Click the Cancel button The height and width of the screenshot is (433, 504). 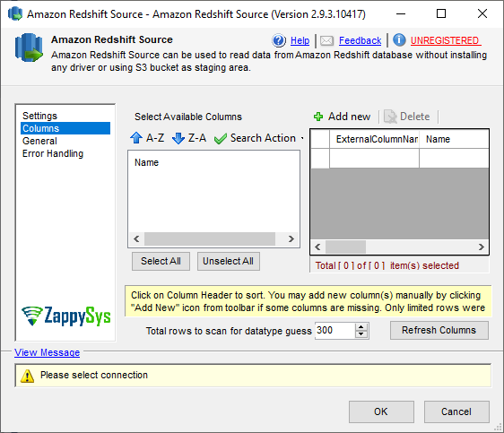tap(456, 411)
